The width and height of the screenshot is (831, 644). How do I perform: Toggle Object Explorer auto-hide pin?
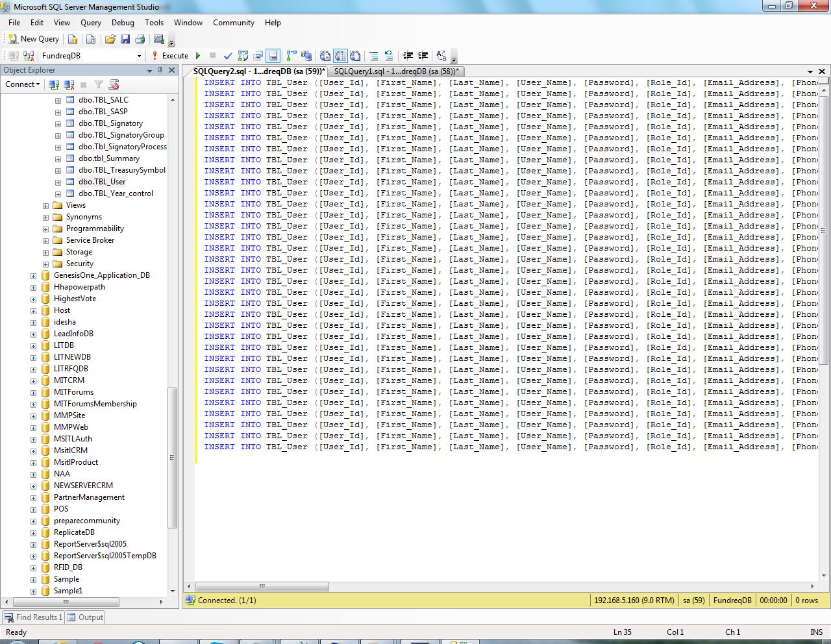pyautogui.click(x=160, y=70)
